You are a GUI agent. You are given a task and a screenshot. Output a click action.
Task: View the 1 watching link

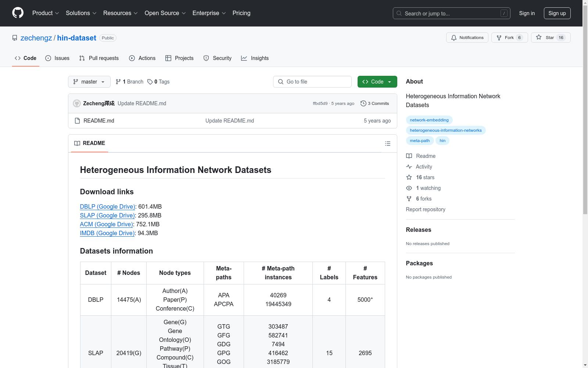423,188
